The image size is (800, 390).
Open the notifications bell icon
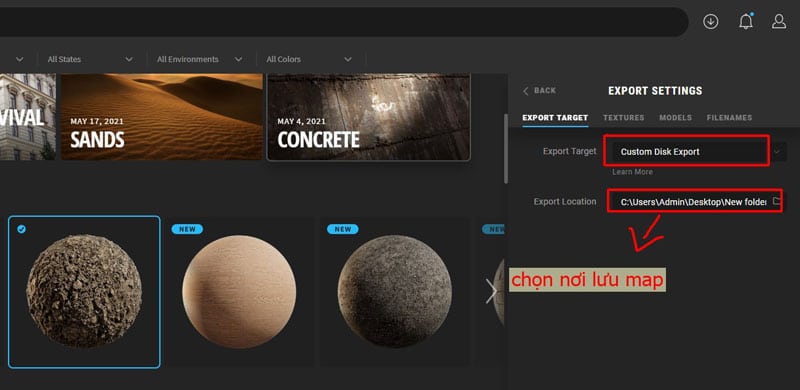tap(745, 21)
